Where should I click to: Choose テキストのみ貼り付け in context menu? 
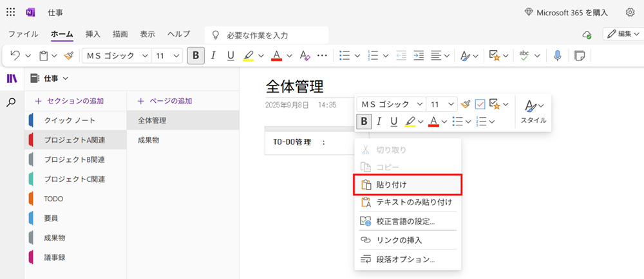coord(408,202)
